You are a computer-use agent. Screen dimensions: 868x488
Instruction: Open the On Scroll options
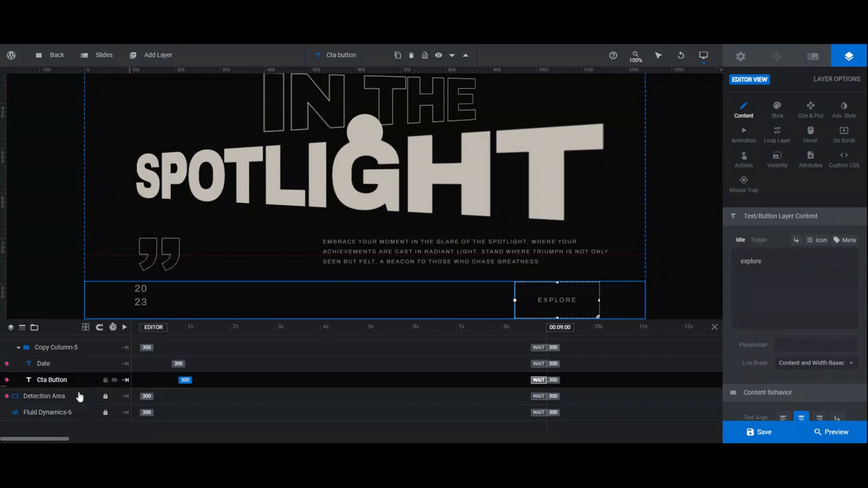[x=844, y=135]
